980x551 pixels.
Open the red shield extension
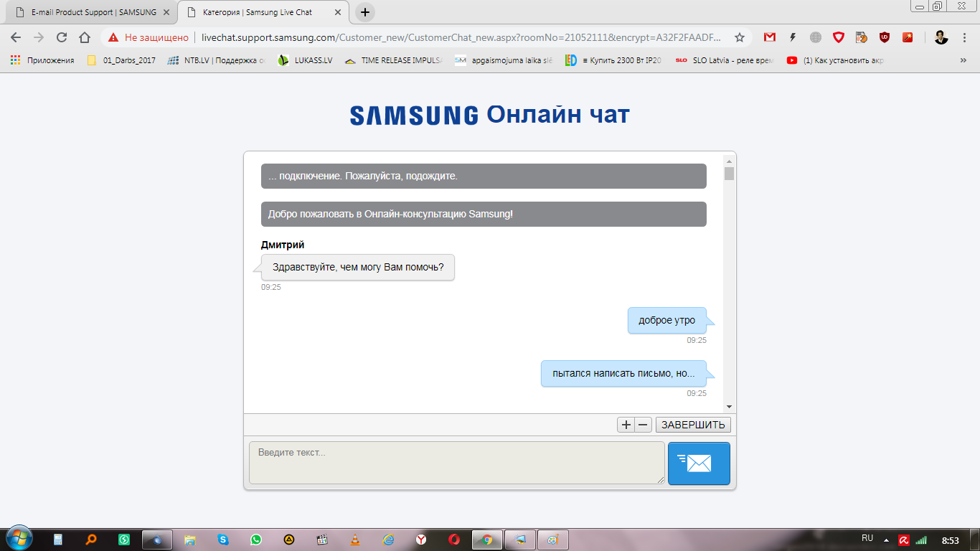[x=839, y=37]
